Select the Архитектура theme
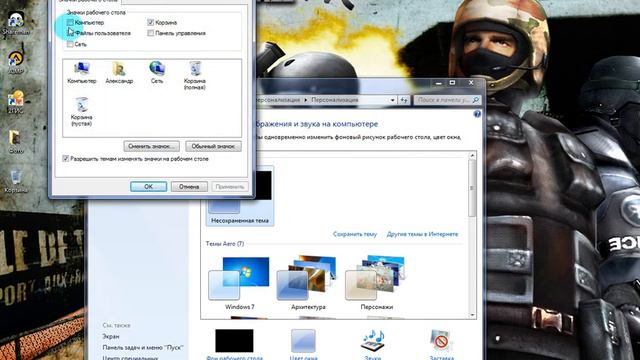The width and height of the screenshot is (640, 360). point(308,282)
